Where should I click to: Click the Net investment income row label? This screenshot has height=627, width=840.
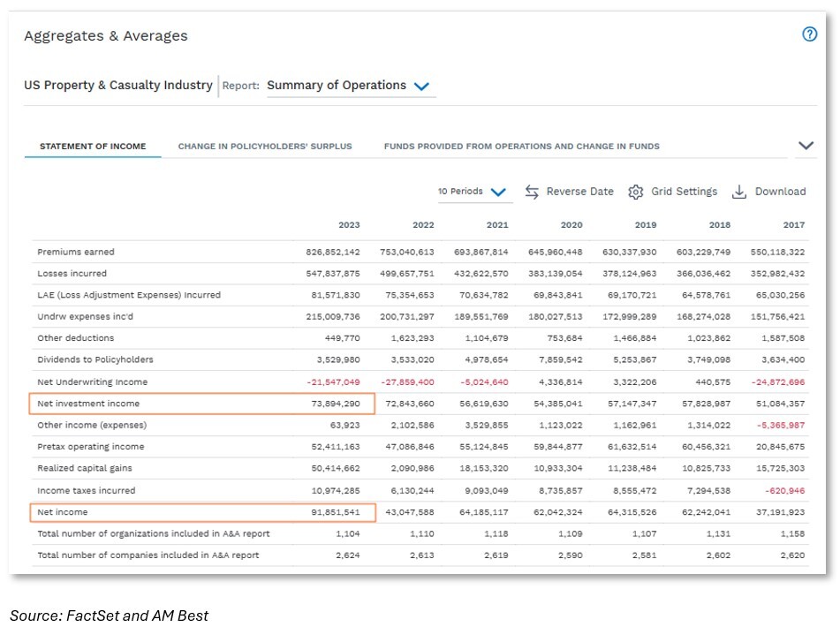click(x=88, y=404)
